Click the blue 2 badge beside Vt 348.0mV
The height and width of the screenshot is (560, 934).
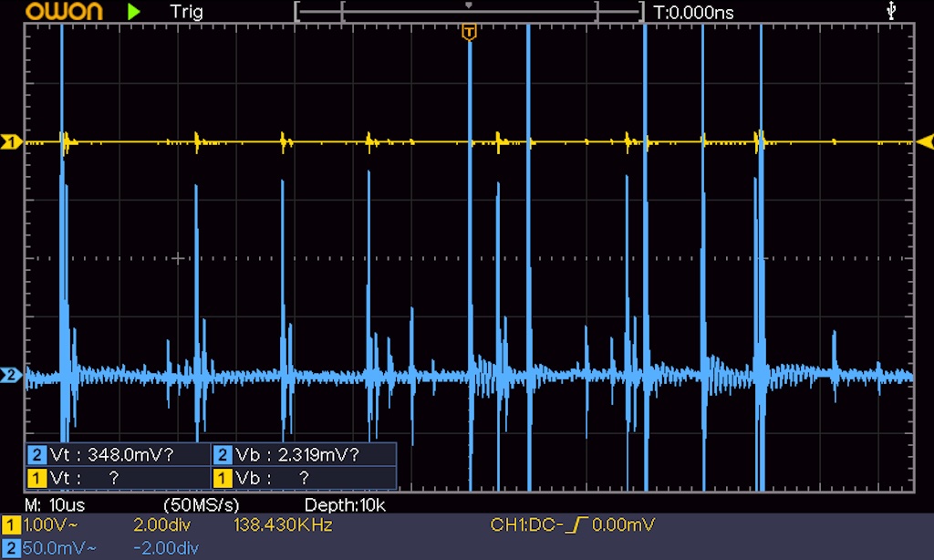36,455
